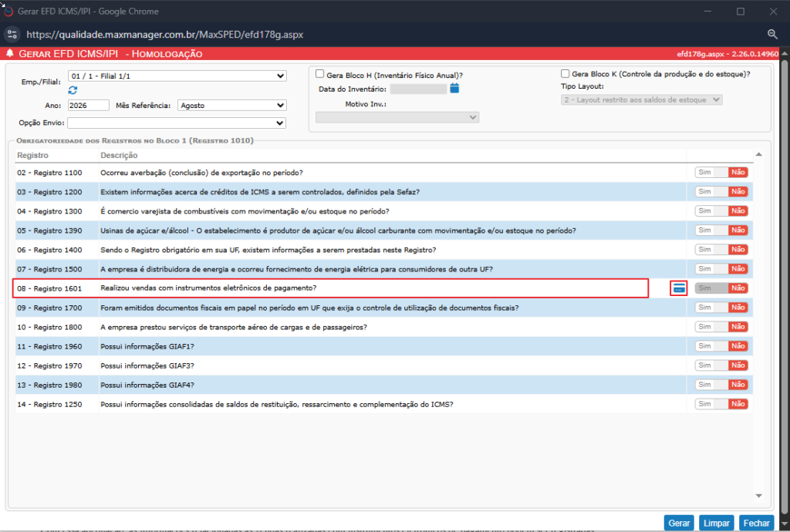Click the refresh icon under Emp./Filial
Screen dimensions: 790x532
tap(73, 90)
